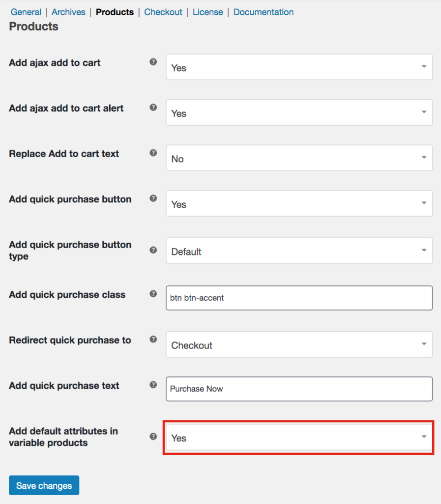Click help icon beside Add quick purchase class
The width and height of the screenshot is (441, 504).
pyautogui.click(x=153, y=294)
